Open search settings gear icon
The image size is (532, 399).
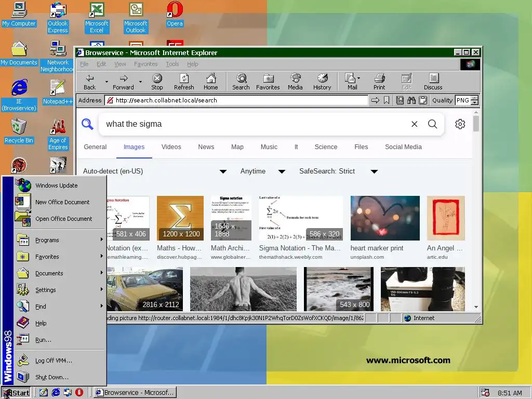click(460, 124)
